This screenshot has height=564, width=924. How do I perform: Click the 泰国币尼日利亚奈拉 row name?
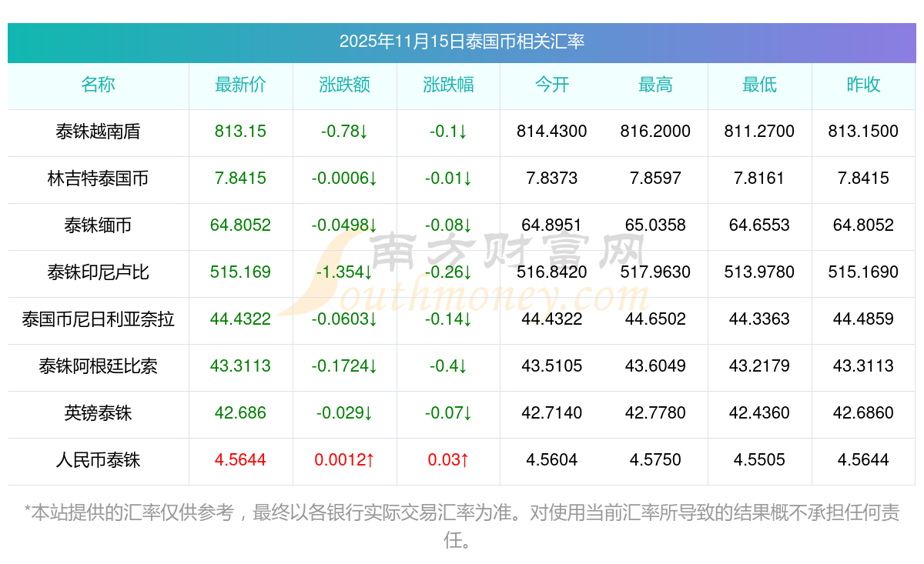[98, 319]
